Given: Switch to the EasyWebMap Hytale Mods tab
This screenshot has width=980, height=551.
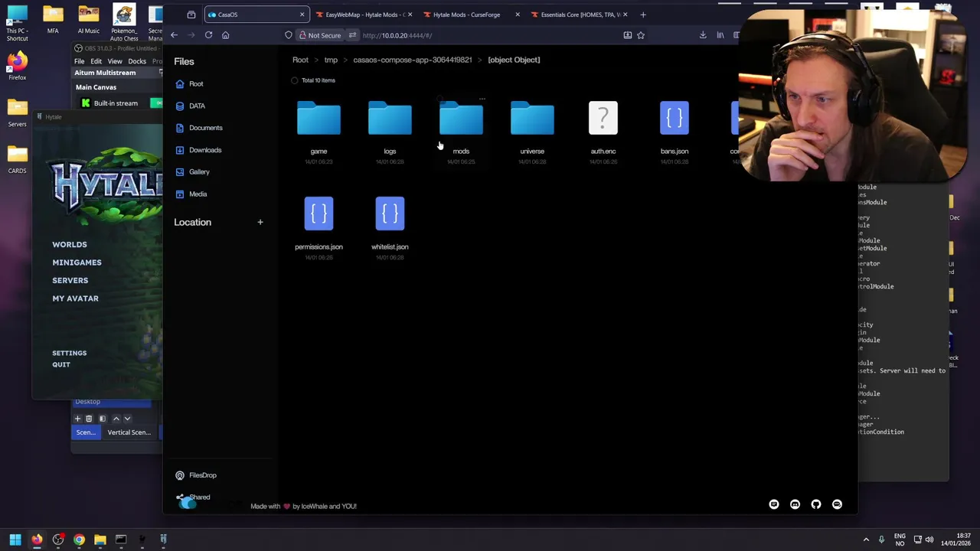Looking at the screenshot, I should click(x=364, y=15).
